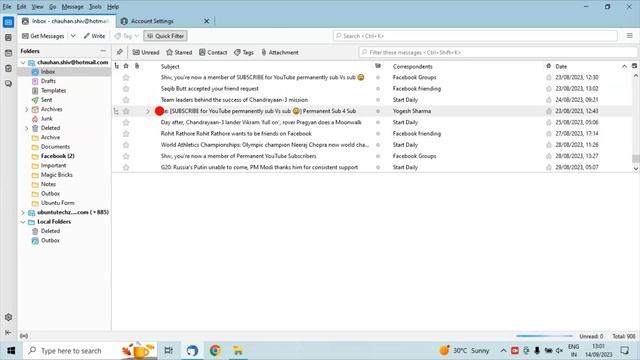640x360 pixels.
Task: Toggle the Attachment quick filter
Action: point(280,52)
